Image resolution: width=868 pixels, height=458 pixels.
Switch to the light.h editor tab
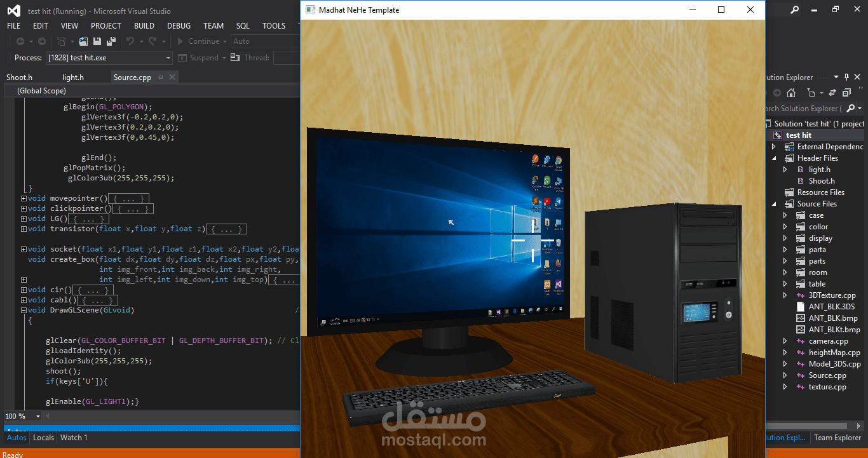pyautogui.click(x=73, y=77)
